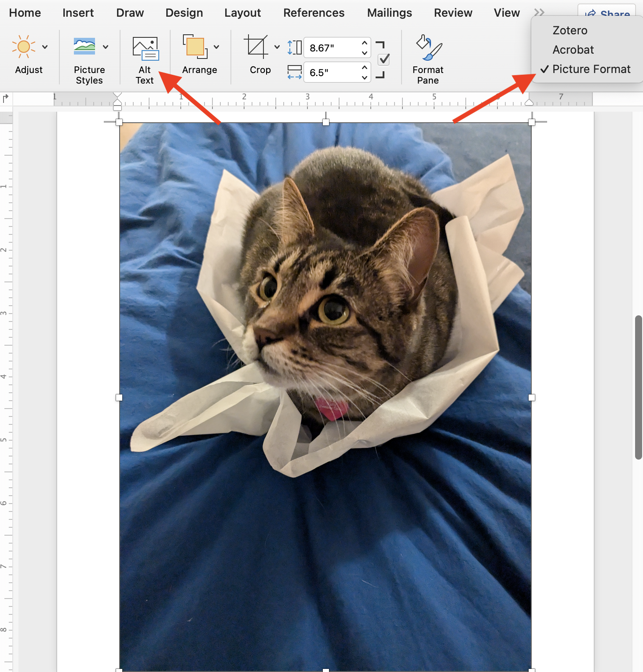Open the Crop options dropdown arrow
Screen dimensions: 643x672
click(277, 47)
